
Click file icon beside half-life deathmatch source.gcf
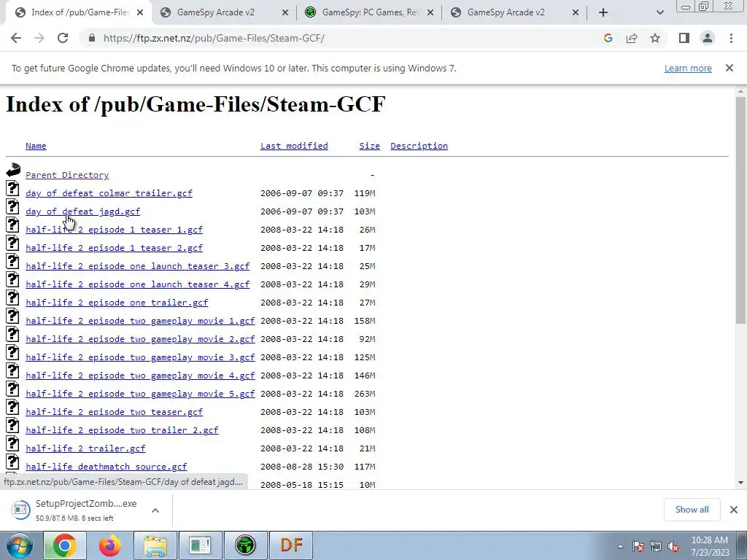tap(13, 462)
